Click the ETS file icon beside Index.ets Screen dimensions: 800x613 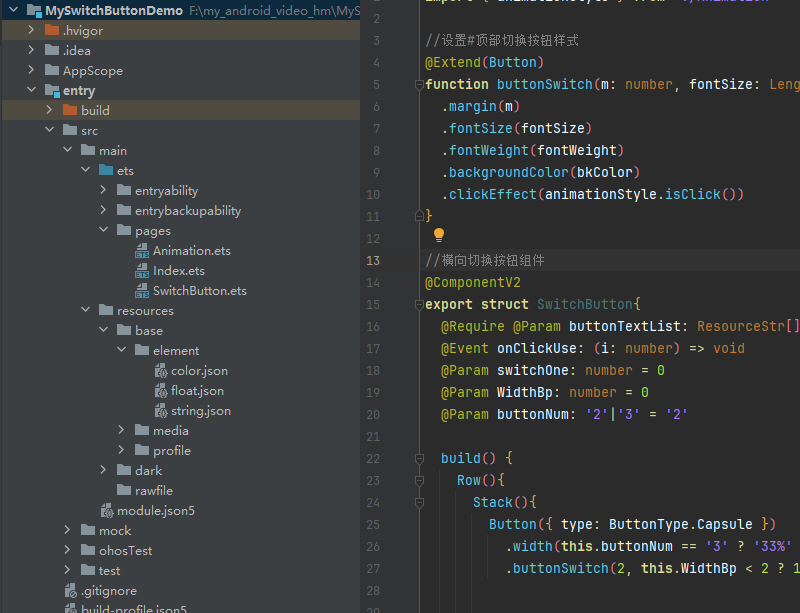[142, 271]
